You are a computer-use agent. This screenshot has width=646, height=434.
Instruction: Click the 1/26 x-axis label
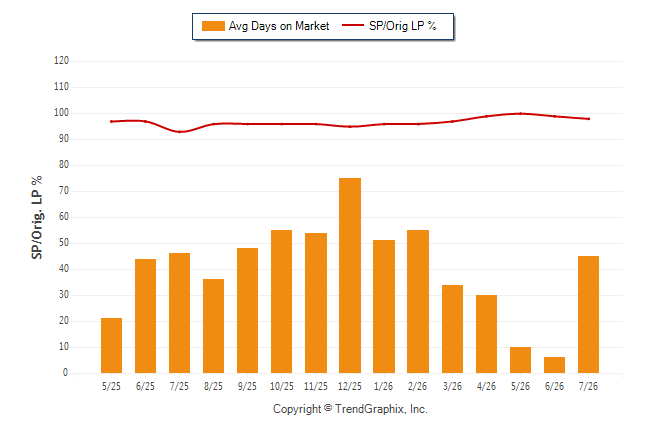coord(384,386)
